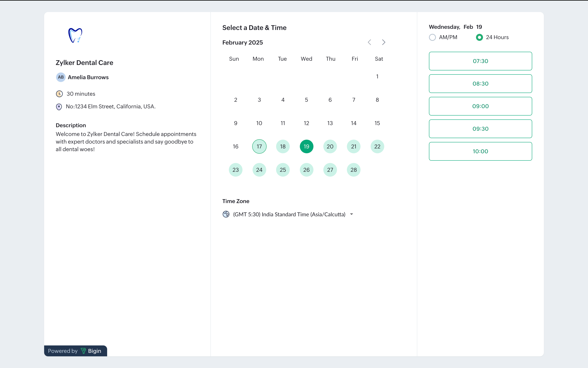Click the Zylker Dental Care title

[x=84, y=63]
